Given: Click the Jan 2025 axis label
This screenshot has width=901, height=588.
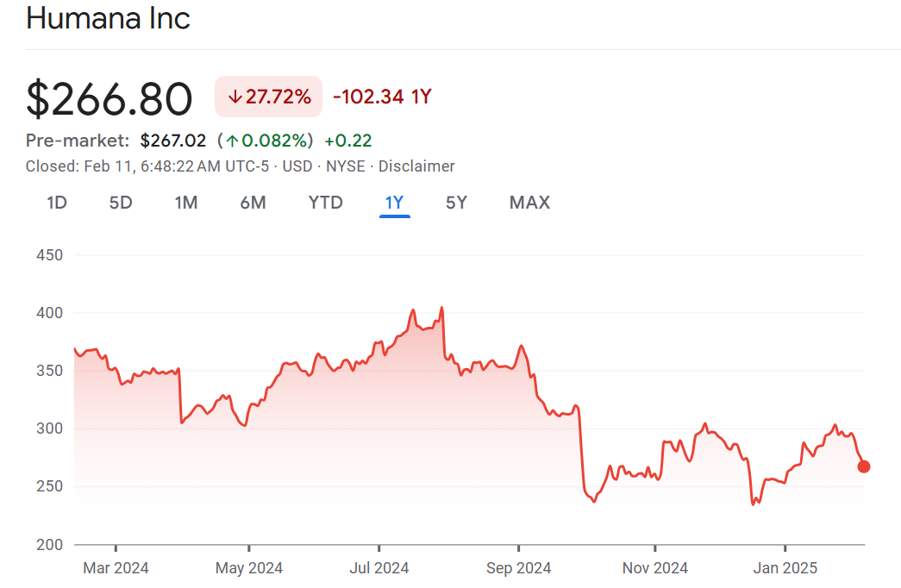Looking at the screenshot, I should [785, 567].
